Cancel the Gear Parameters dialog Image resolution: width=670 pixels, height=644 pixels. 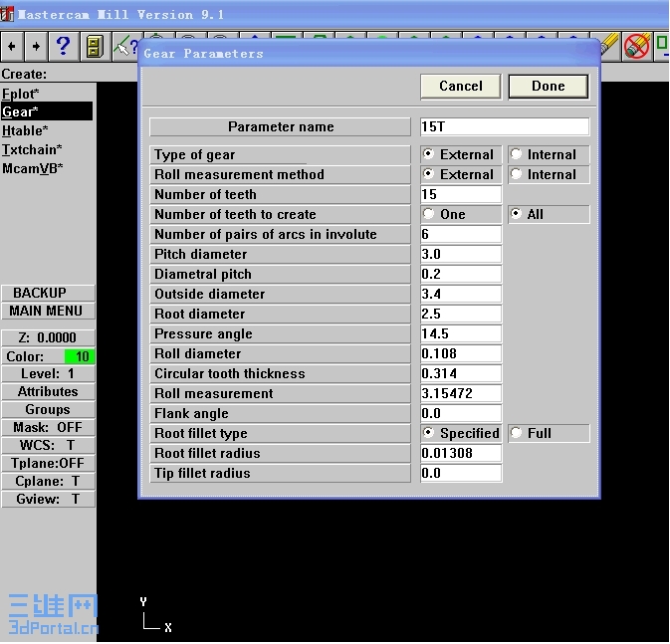click(461, 87)
